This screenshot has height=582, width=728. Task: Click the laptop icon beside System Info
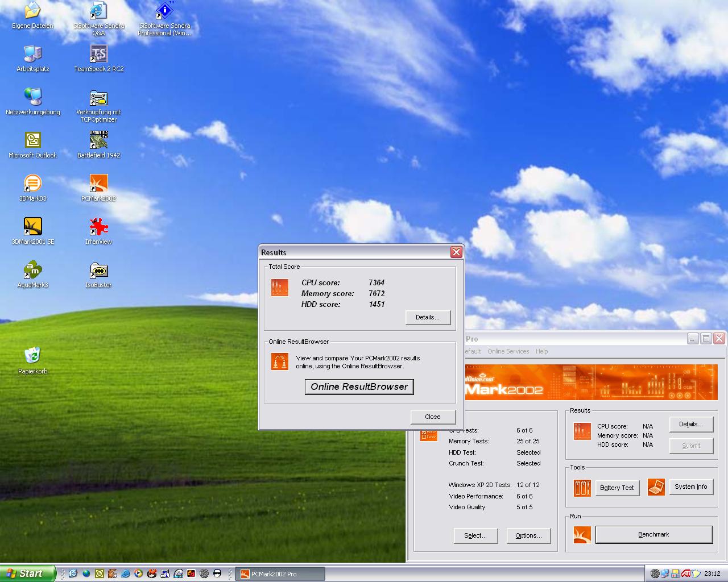pyautogui.click(x=656, y=487)
